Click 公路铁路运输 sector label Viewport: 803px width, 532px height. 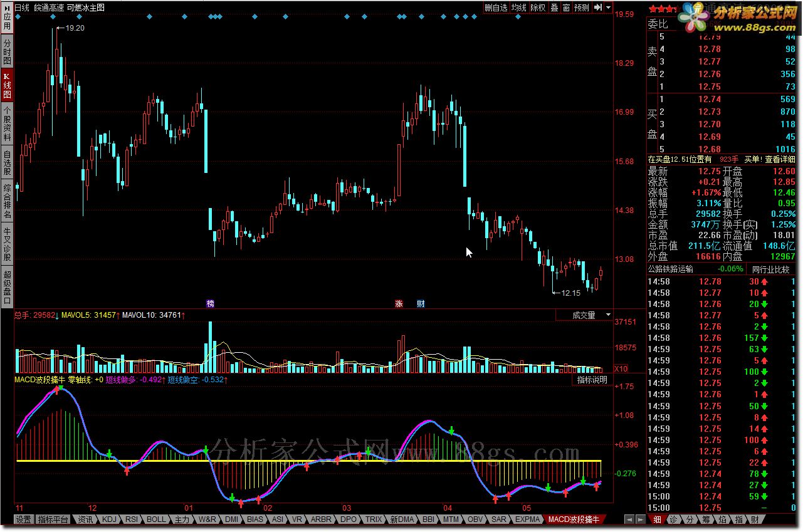coord(671,269)
